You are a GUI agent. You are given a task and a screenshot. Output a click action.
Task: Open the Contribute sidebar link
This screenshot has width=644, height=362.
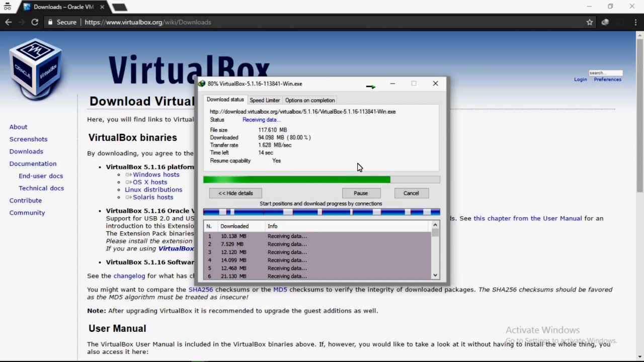(x=26, y=200)
